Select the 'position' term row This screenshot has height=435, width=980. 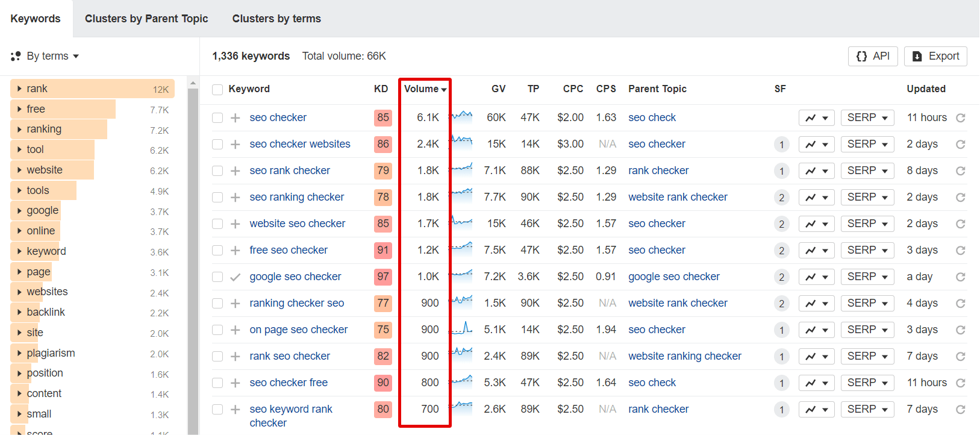92,374
